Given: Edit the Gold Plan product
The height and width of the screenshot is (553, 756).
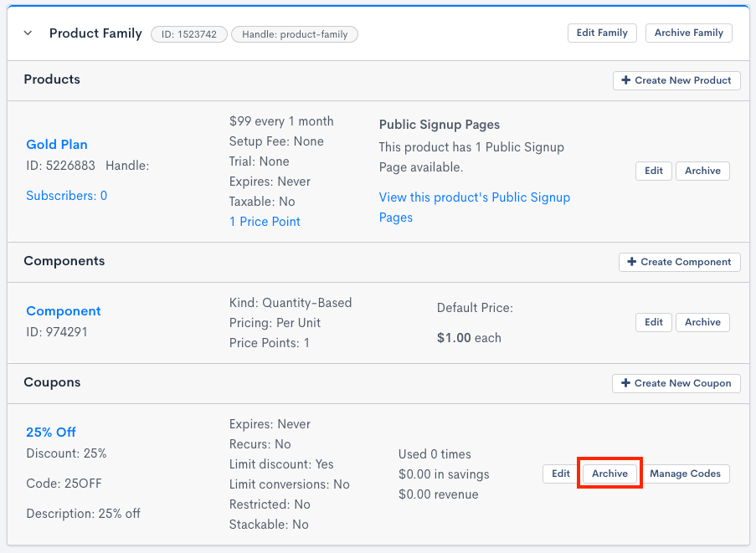Looking at the screenshot, I should click(654, 171).
